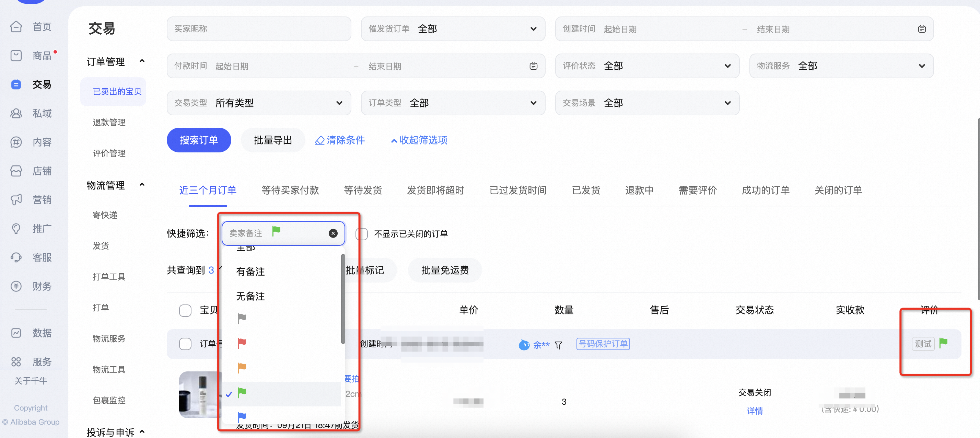The width and height of the screenshot is (980, 438).
Task: Click the blue Wangwang chat icon by 余**
Action: (524, 345)
